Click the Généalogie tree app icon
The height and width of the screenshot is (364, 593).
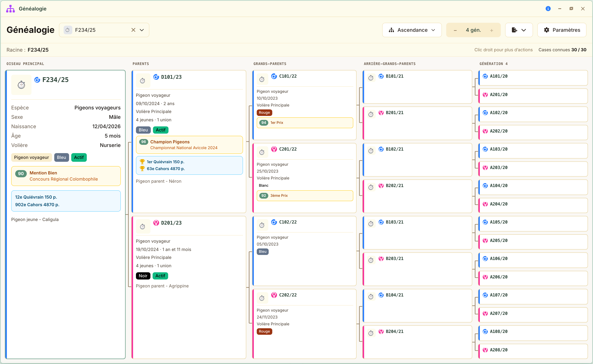click(x=10, y=9)
